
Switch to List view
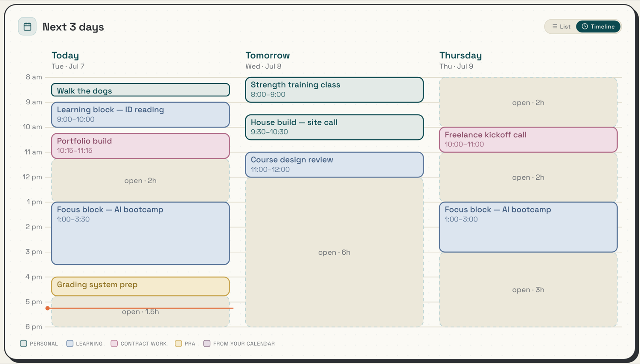[x=561, y=26]
